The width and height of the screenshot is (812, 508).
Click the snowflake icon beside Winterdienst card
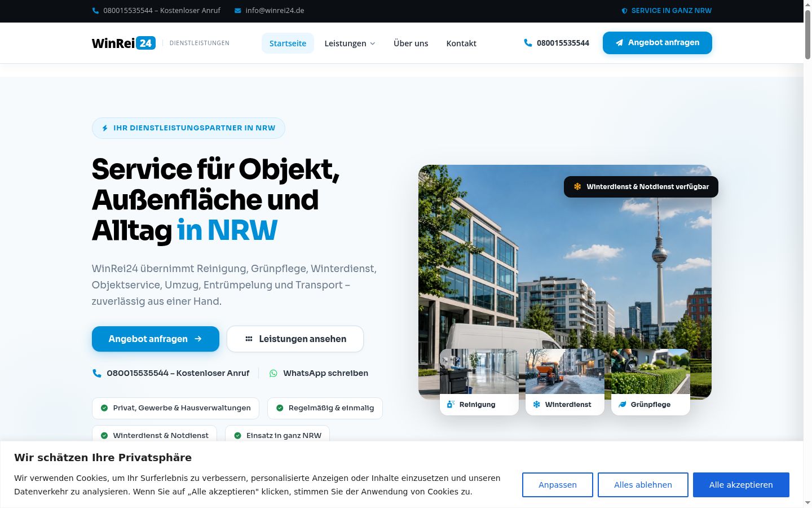click(x=537, y=405)
